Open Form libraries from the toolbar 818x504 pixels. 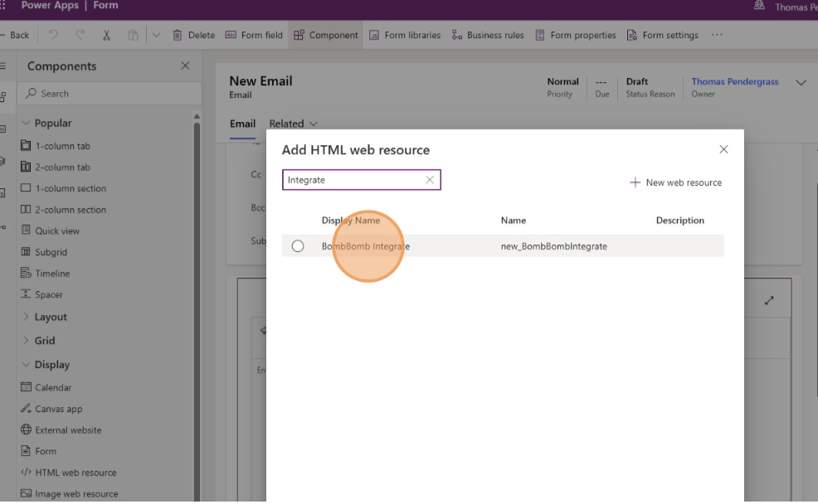405,35
